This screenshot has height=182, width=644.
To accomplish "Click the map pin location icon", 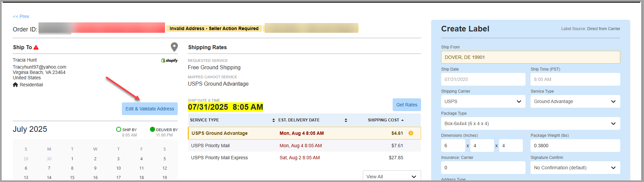I will point(174,47).
